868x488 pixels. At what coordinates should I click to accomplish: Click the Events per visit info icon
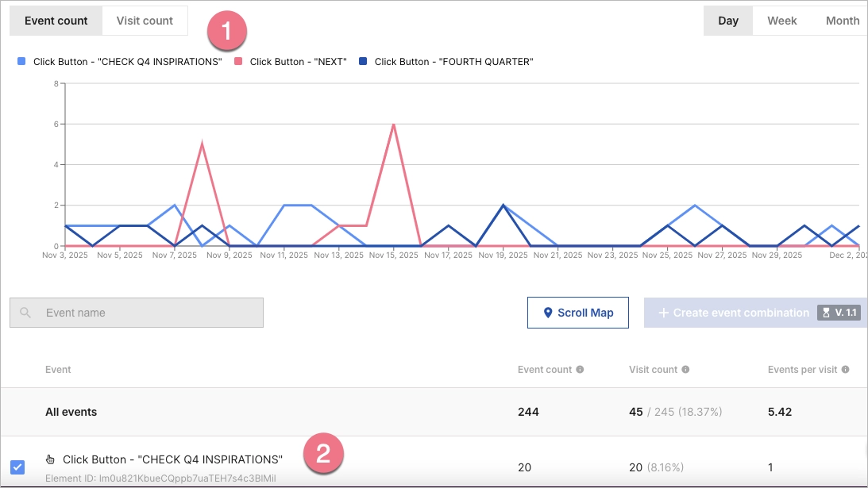[x=846, y=370]
